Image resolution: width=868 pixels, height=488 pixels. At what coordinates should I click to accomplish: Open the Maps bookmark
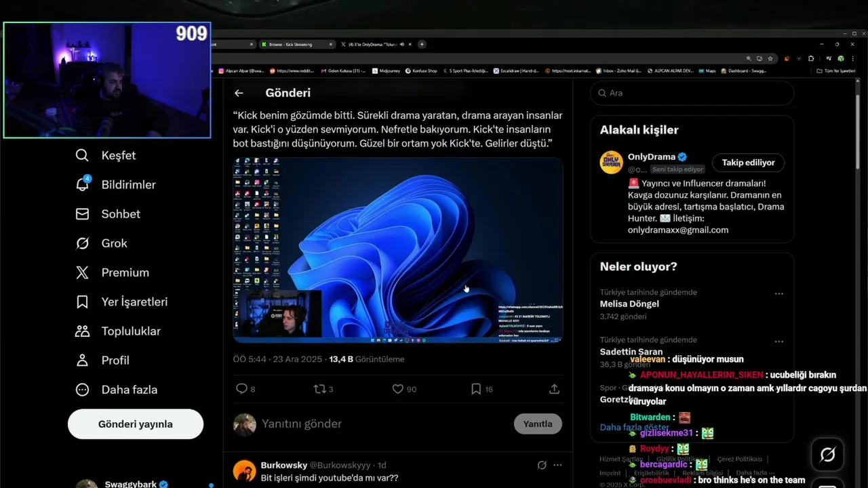pos(707,70)
